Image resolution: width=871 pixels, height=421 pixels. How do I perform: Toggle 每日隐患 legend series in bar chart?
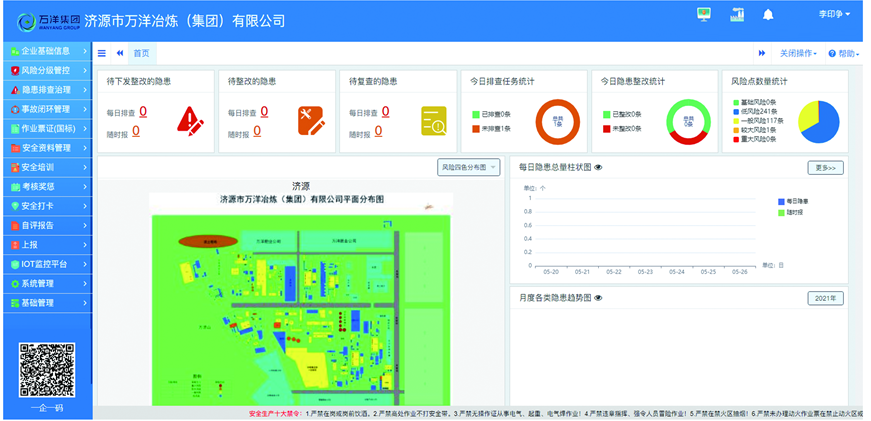click(793, 201)
